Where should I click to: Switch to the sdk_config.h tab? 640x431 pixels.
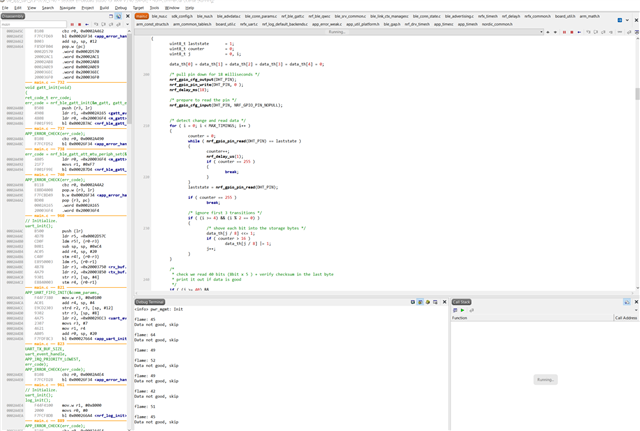point(182,16)
